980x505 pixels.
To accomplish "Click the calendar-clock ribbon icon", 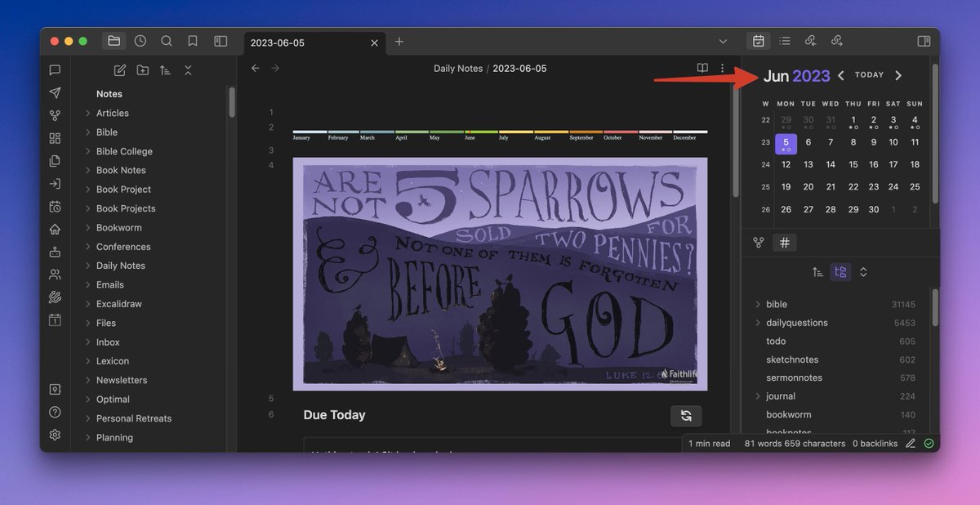I will tap(55, 207).
